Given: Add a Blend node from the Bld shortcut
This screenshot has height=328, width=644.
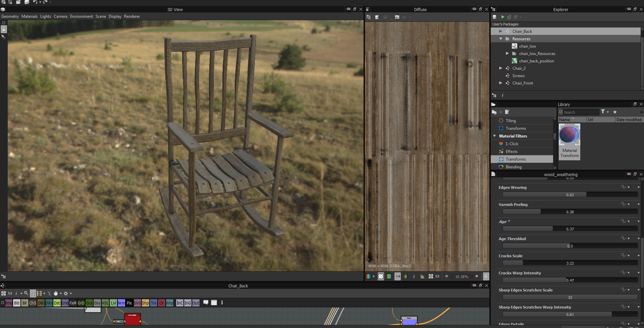Looking at the screenshot, I should (x=16, y=303).
